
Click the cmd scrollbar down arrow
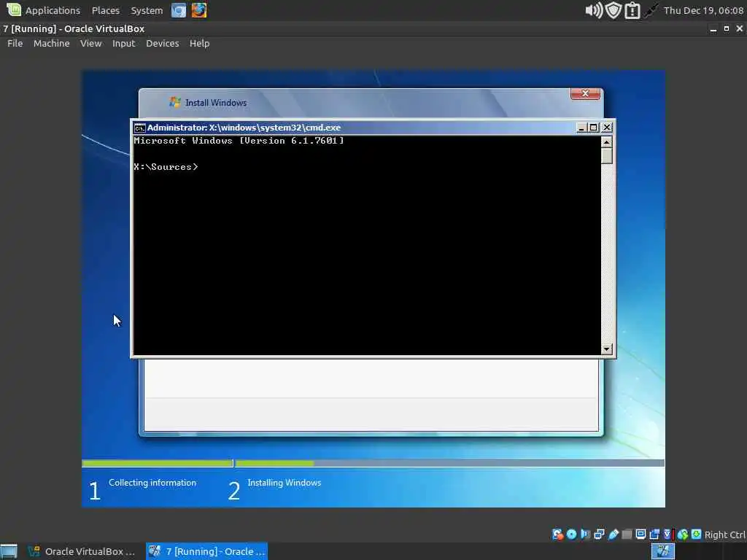pos(606,349)
